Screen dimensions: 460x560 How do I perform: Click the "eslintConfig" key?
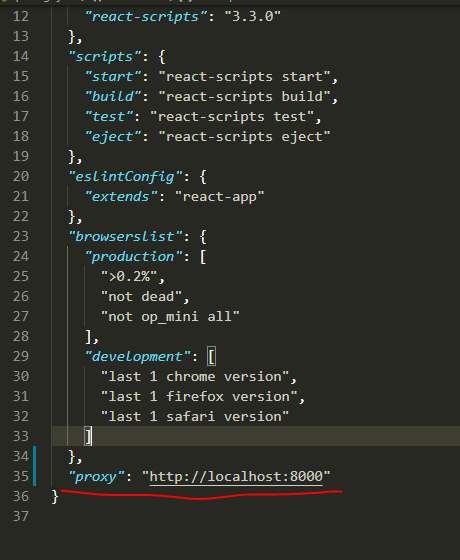126,177
